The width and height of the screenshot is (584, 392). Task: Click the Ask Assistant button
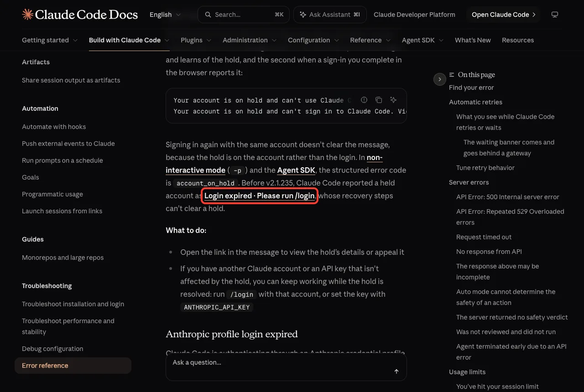[330, 15]
